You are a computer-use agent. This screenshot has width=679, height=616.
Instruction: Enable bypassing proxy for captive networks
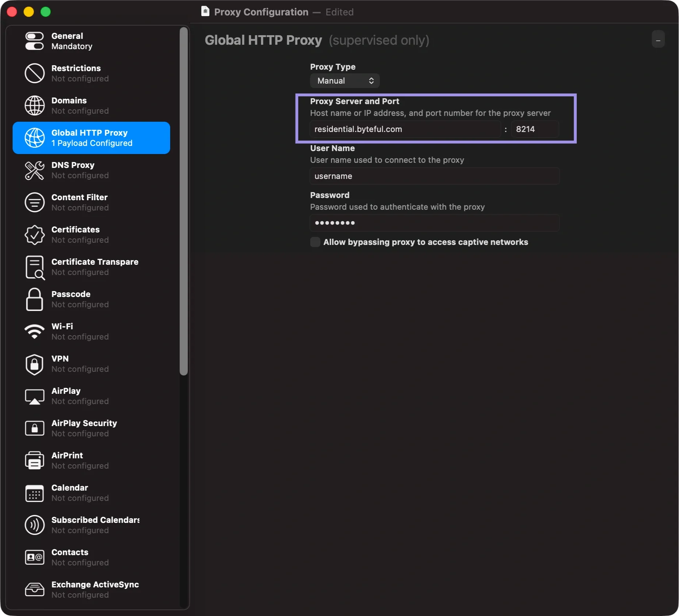click(x=315, y=242)
